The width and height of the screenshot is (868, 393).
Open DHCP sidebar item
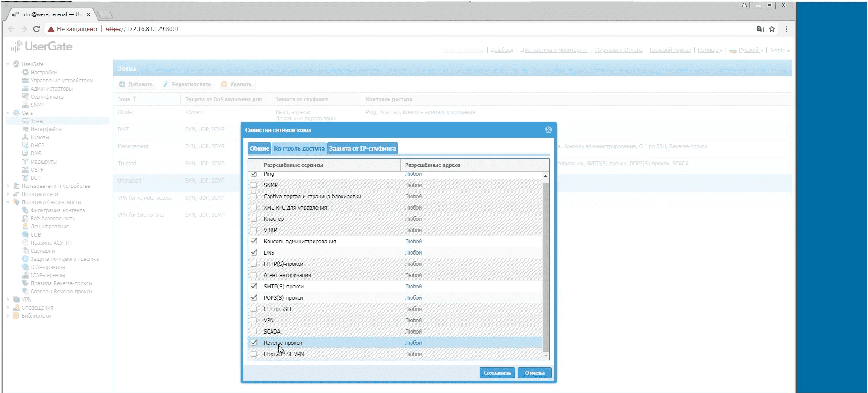[x=37, y=146]
